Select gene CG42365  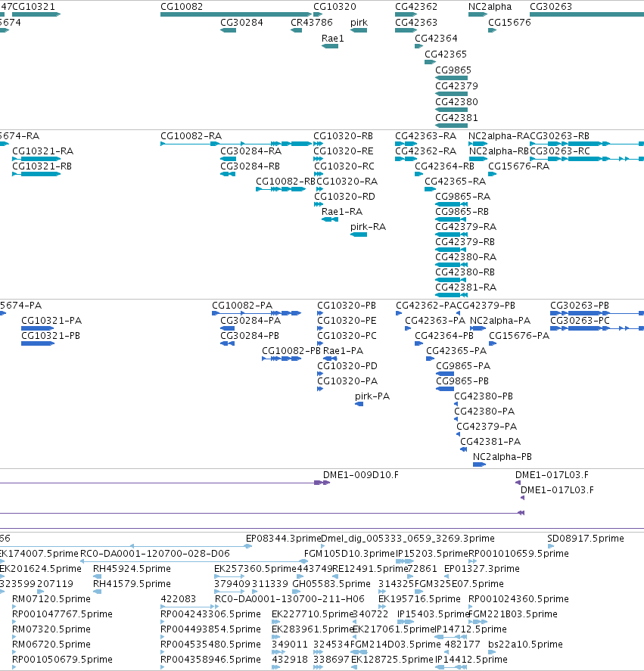point(430,62)
